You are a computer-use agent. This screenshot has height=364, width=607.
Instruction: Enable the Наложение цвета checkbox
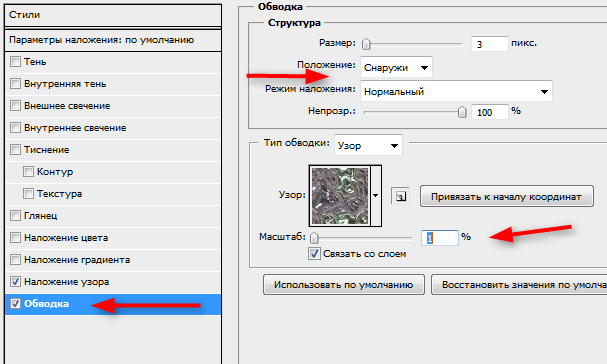click(x=15, y=237)
